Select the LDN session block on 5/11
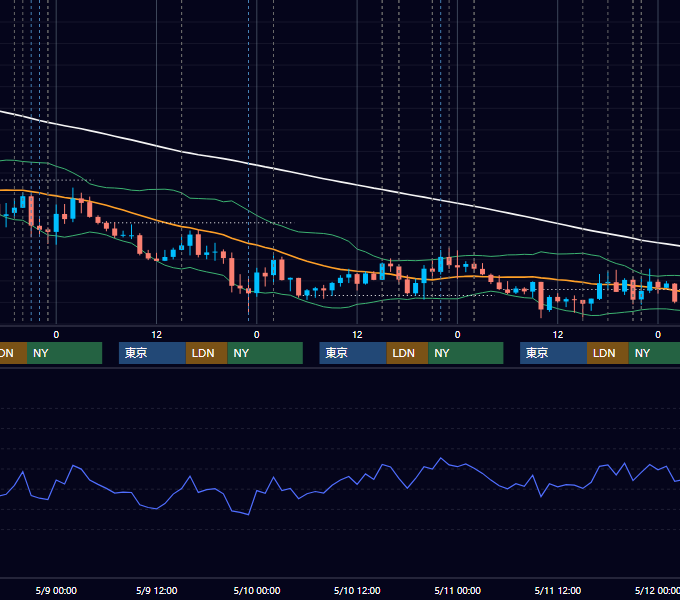 608,353
